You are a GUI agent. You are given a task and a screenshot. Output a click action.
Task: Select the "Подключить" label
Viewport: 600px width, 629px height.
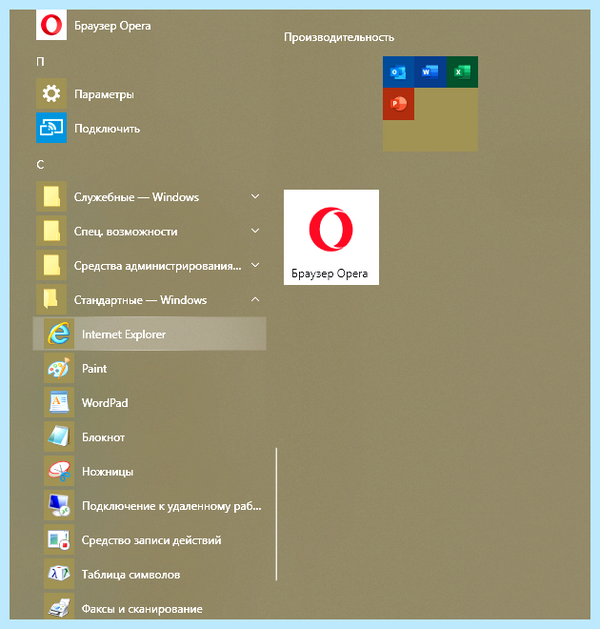[x=107, y=128]
